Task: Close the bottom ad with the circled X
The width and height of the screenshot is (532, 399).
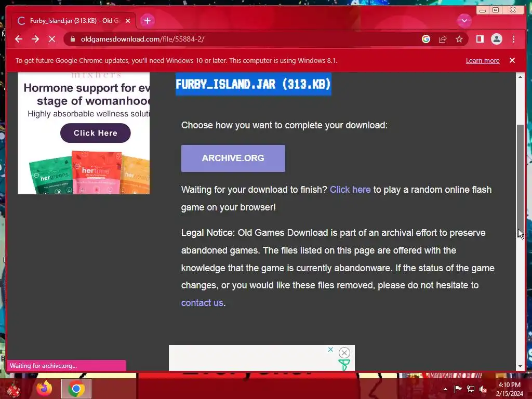Action: tap(344, 353)
